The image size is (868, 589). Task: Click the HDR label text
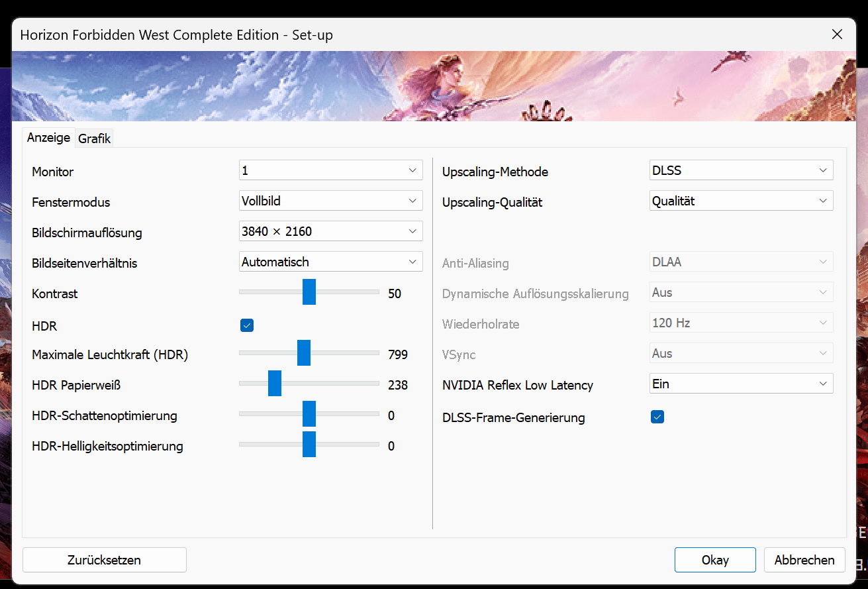pos(44,327)
